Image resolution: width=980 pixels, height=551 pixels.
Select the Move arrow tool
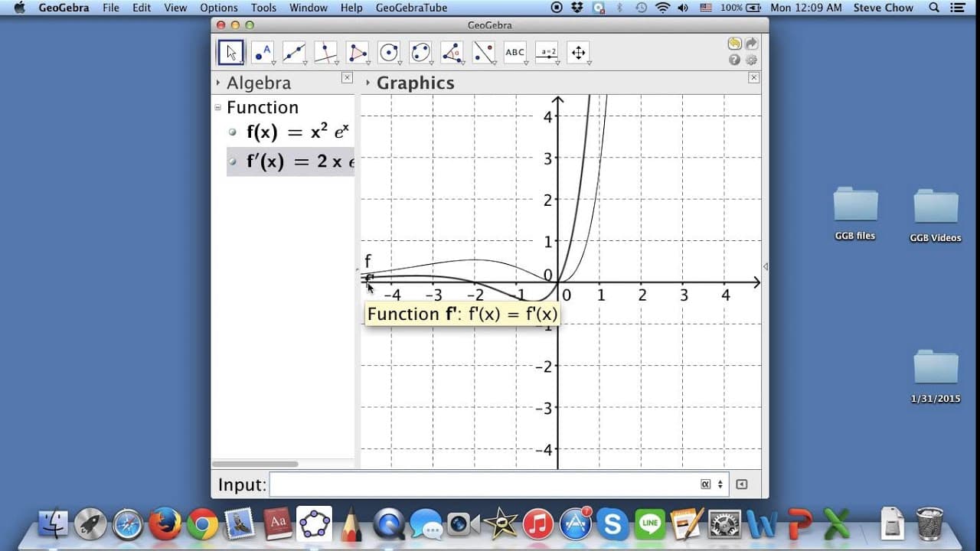(231, 52)
